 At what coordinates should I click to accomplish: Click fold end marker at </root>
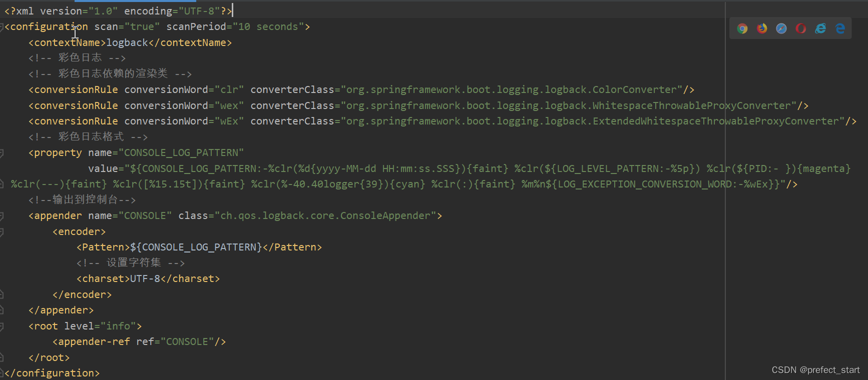point(2,358)
